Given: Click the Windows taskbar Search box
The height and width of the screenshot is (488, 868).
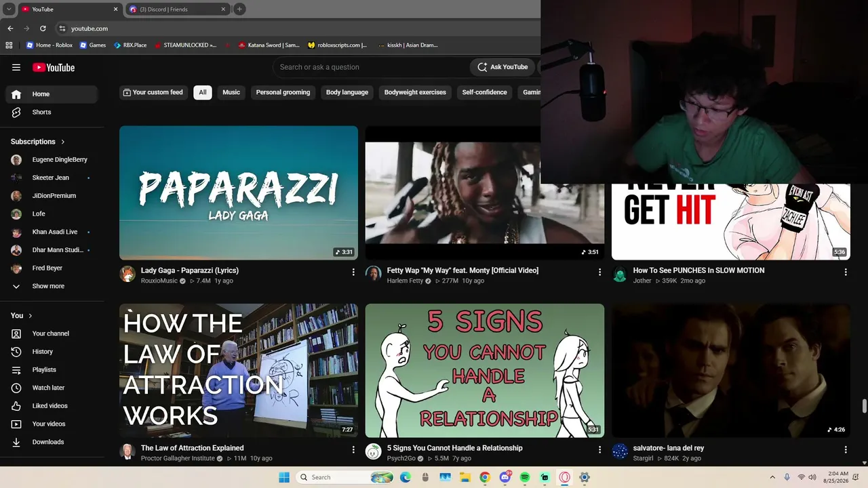Looking at the screenshot, I should (x=345, y=477).
